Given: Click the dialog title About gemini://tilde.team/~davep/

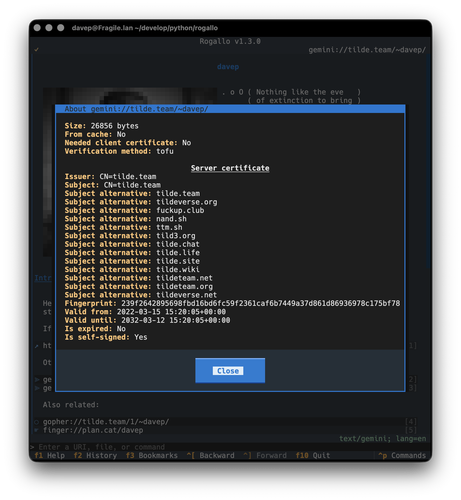Looking at the screenshot, I should click(136, 109).
